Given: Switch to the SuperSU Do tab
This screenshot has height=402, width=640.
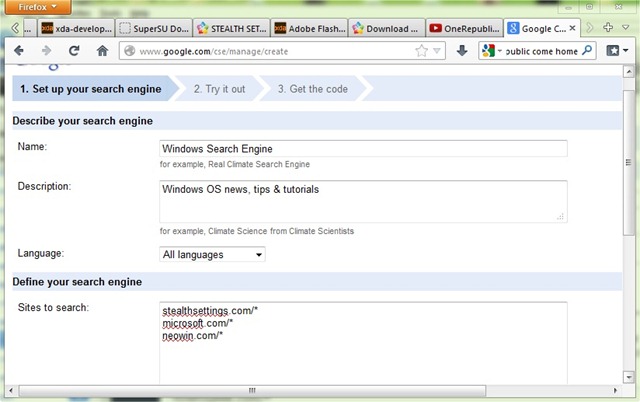Looking at the screenshot, I should [x=153, y=28].
